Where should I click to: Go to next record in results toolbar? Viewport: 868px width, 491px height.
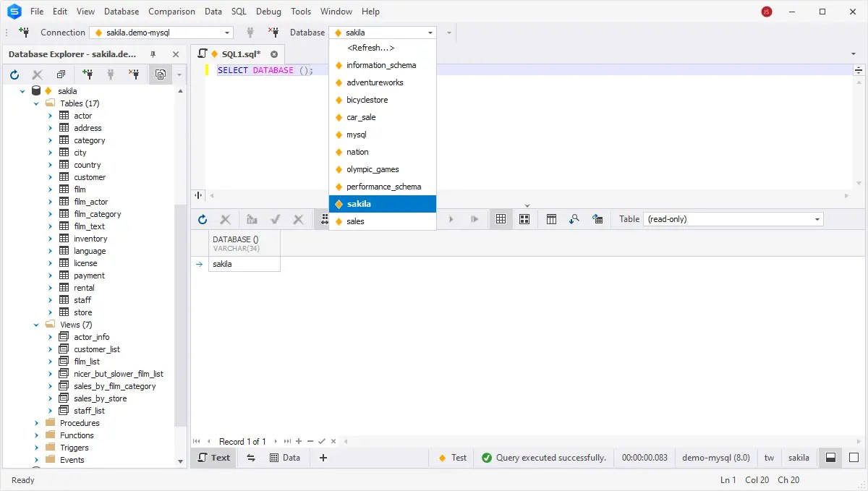click(x=451, y=219)
